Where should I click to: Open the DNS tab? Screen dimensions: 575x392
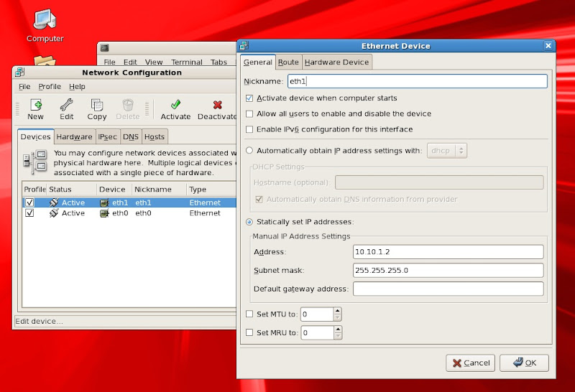tap(131, 136)
